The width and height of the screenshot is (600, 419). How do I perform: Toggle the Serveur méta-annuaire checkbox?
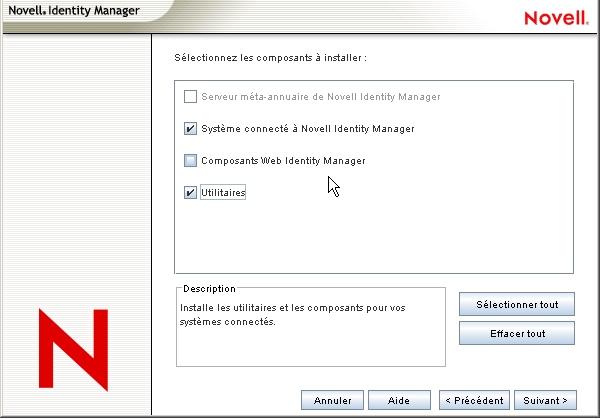tap(191, 97)
